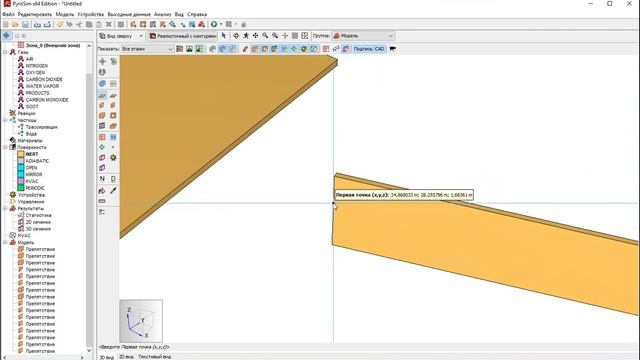Select the HVAC node below Результаты
Screen dimensions: 640x360
tap(24, 236)
